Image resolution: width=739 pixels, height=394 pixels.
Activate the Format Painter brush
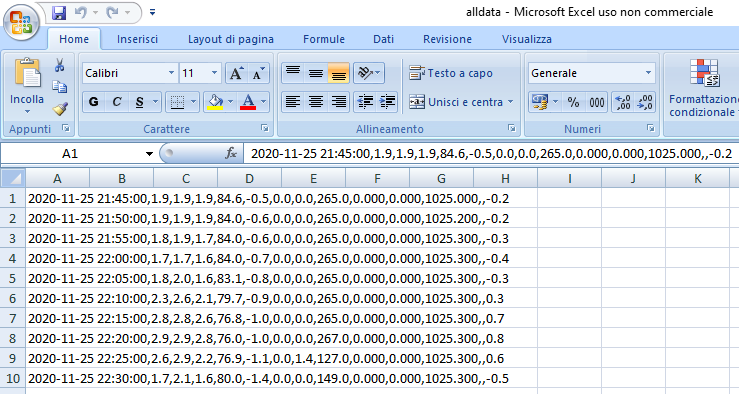pos(59,109)
